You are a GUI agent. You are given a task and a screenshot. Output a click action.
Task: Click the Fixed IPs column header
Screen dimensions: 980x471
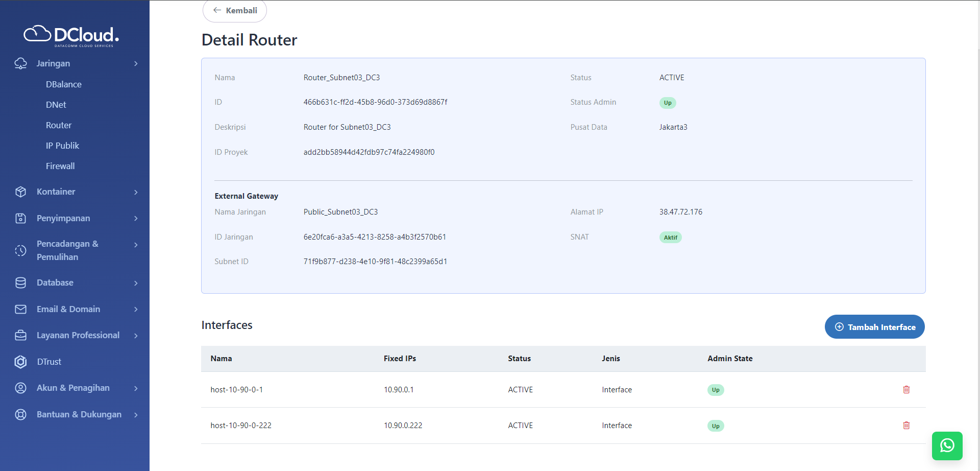400,359
